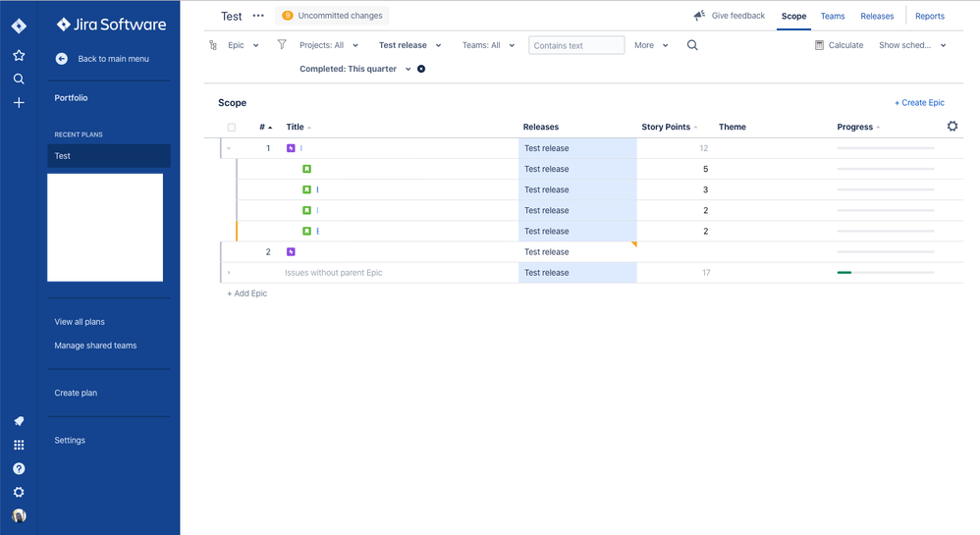980x535 pixels.
Task: Click the progress bar of epic row 1
Action: point(886,148)
